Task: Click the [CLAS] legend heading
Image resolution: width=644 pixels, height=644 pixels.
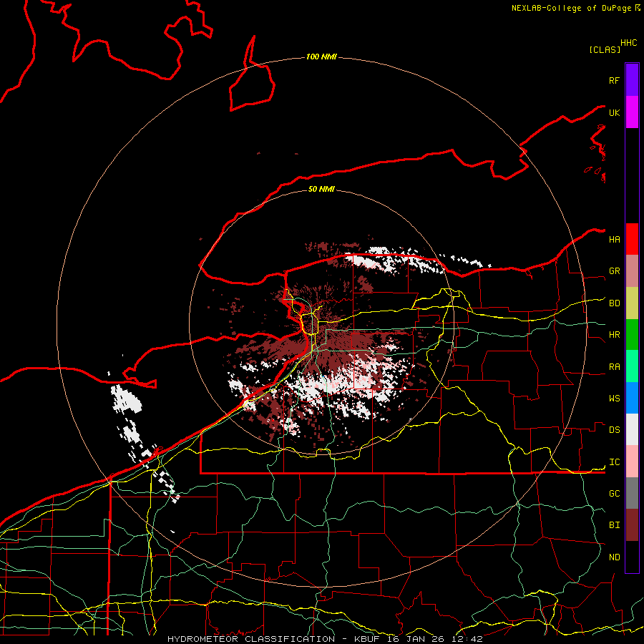Action: (605, 49)
